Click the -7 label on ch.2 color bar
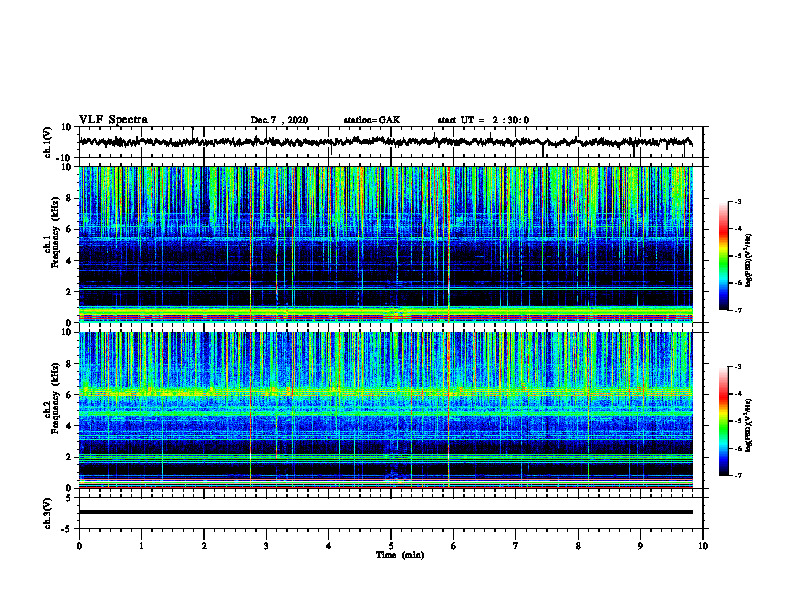Viewport: 792px width, 612px height. [738, 476]
